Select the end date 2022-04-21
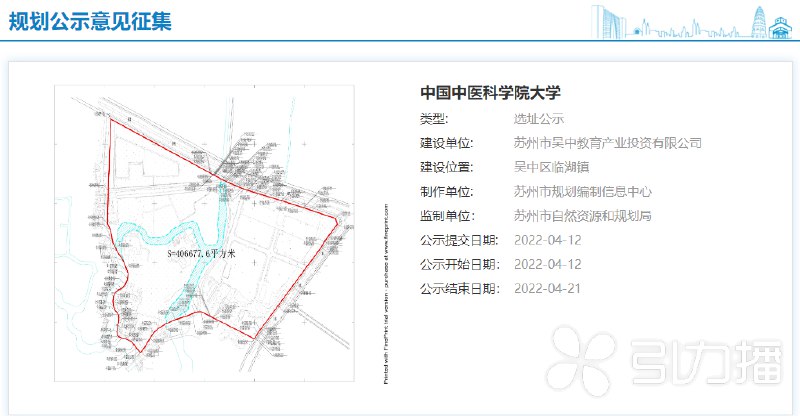 pyautogui.click(x=547, y=288)
